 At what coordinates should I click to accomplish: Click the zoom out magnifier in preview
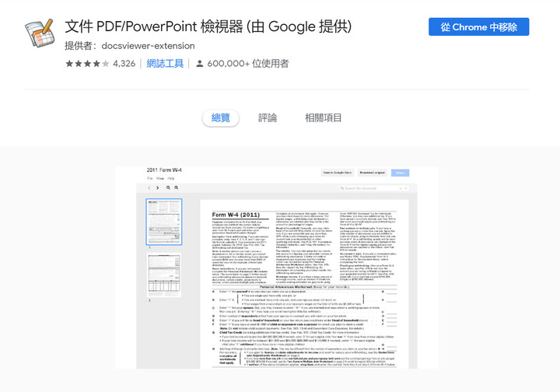[x=168, y=187]
